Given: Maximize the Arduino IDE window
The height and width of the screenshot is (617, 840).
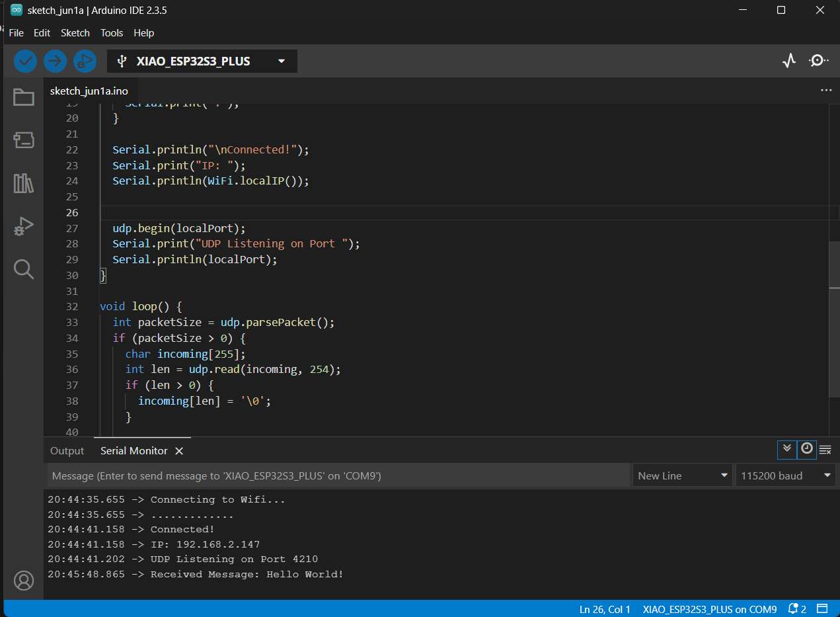Looking at the screenshot, I should pos(781,10).
